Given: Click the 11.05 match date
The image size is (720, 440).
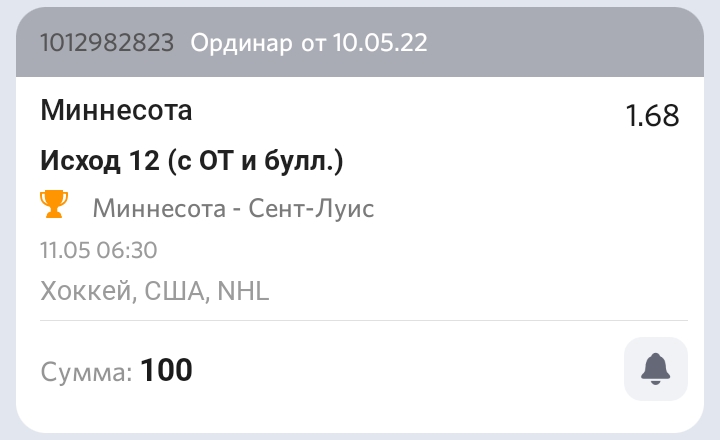Looking at the screenshot, I should click(64, 250).
